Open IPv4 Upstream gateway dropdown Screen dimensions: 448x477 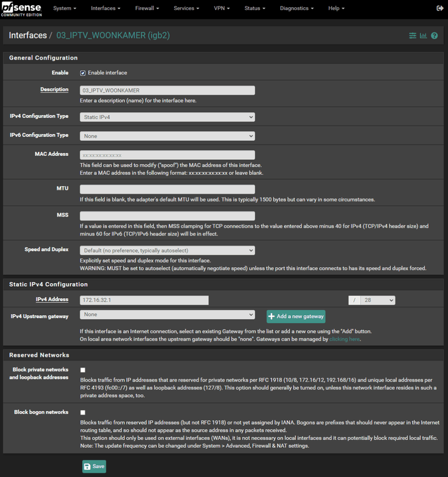[x=168, y=315]
